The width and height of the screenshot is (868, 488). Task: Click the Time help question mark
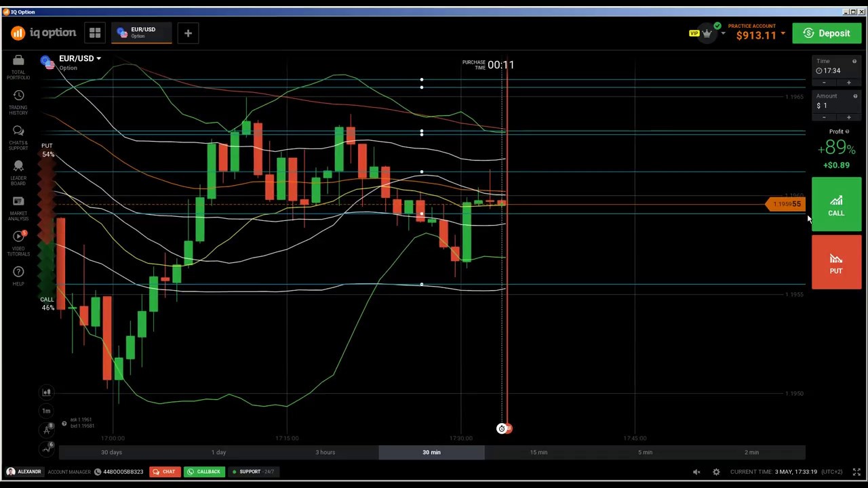coord(854,62)
